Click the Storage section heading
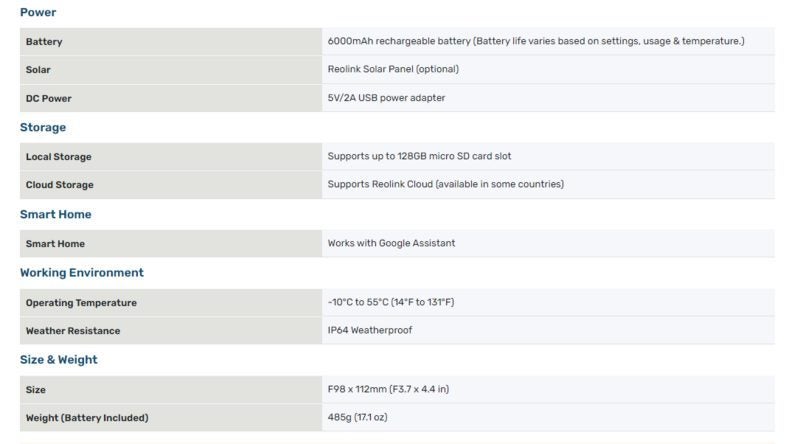Screen dimensions: 800x444 click(43, 127)
